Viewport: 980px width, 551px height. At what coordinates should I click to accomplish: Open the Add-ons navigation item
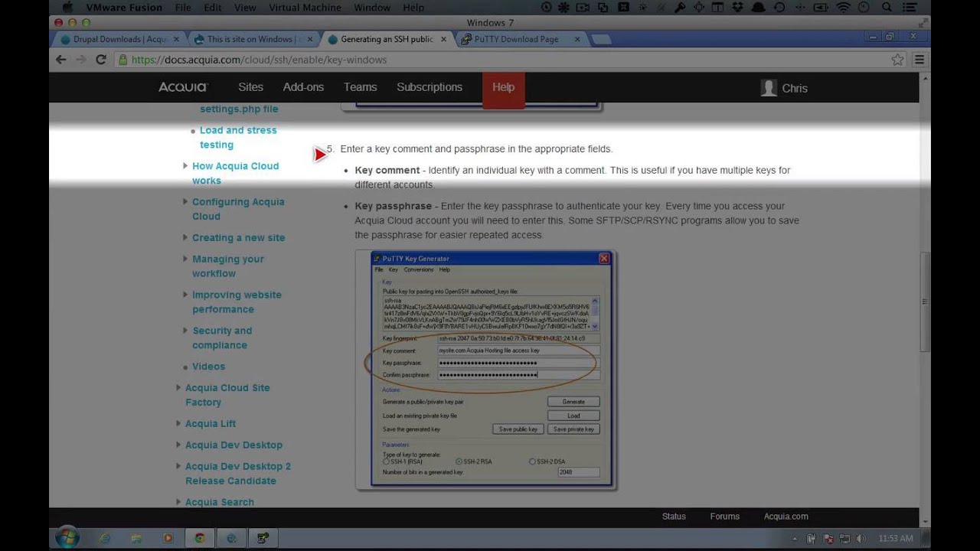coord(303,87)
